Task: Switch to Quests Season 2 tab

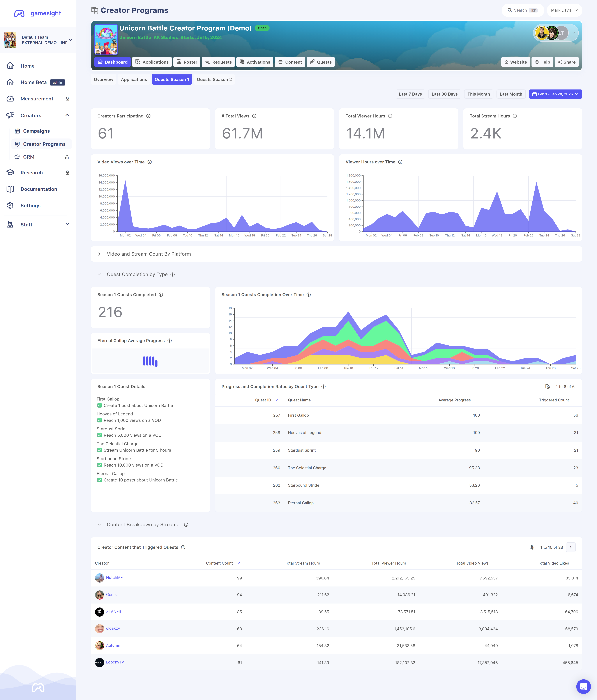Action: 214,79
